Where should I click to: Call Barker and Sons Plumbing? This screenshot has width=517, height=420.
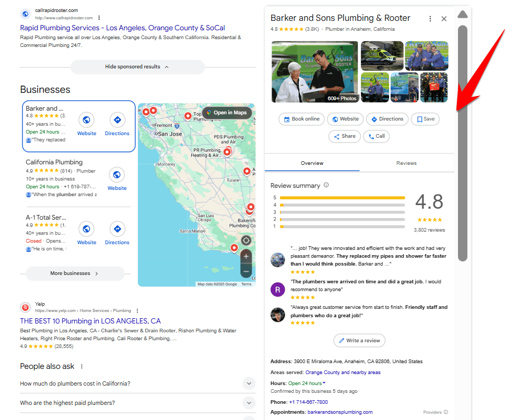[376, 136]
